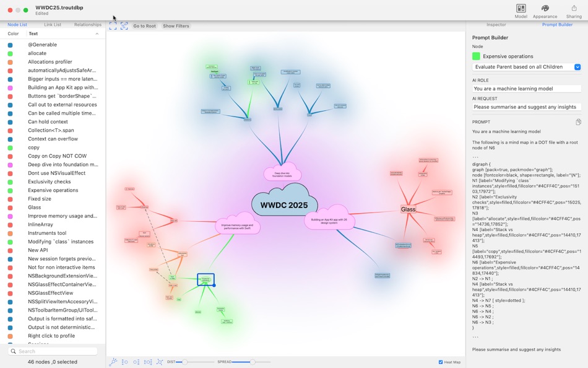The image size is (588, 368).
Task: Click the green Expensive operations node swatch
Action: tap(476, 56)
